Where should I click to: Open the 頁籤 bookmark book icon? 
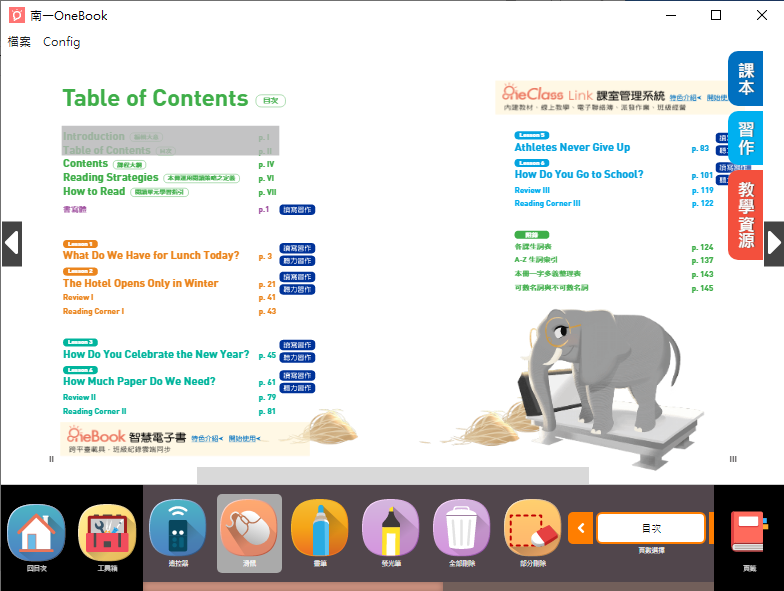point(749,533)
